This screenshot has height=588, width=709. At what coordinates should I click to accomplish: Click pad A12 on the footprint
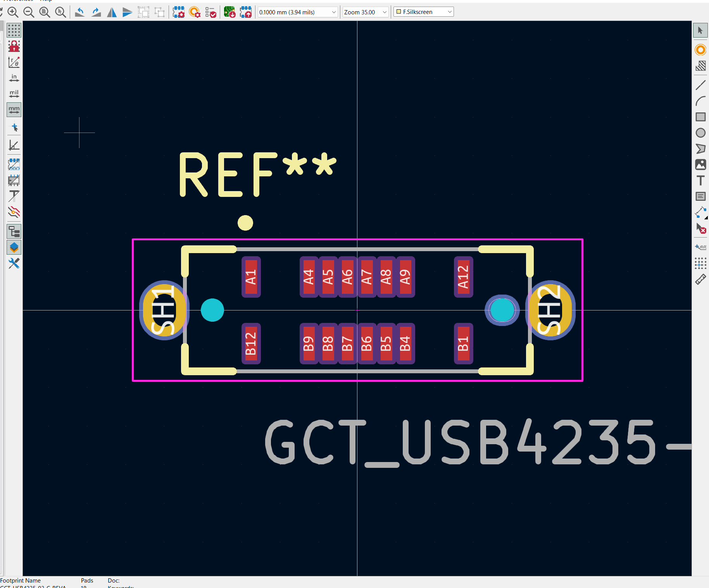tap(463, 277)
